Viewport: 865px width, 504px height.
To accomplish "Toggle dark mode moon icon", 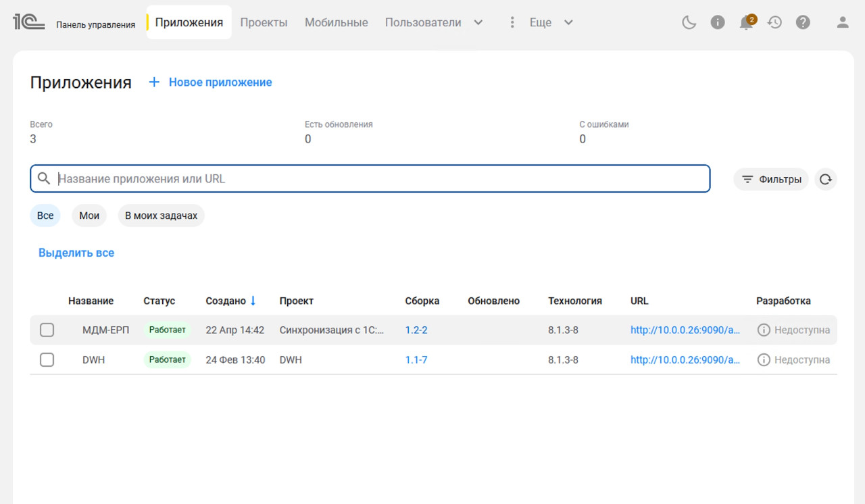I will (689, 22).
